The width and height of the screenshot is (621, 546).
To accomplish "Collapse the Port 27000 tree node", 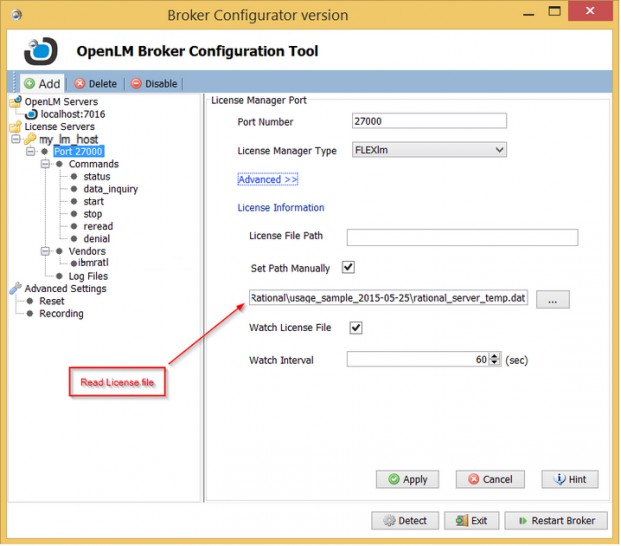I will (x=31, y=152).
